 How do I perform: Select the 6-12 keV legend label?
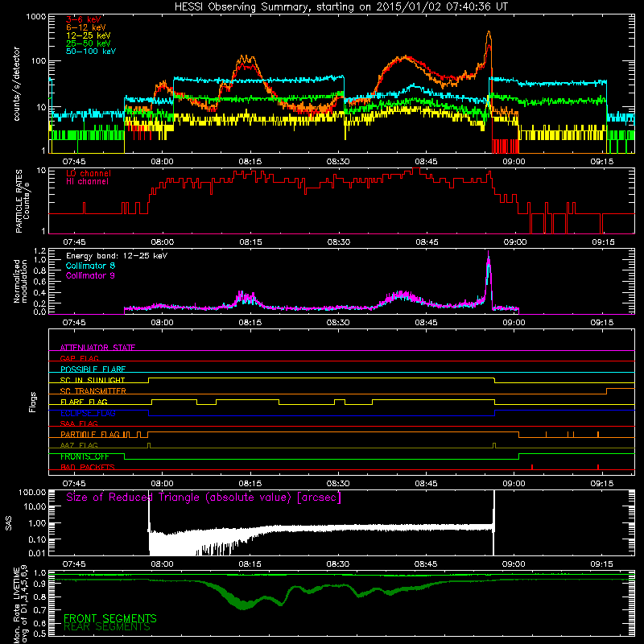[x=86, y=27]
